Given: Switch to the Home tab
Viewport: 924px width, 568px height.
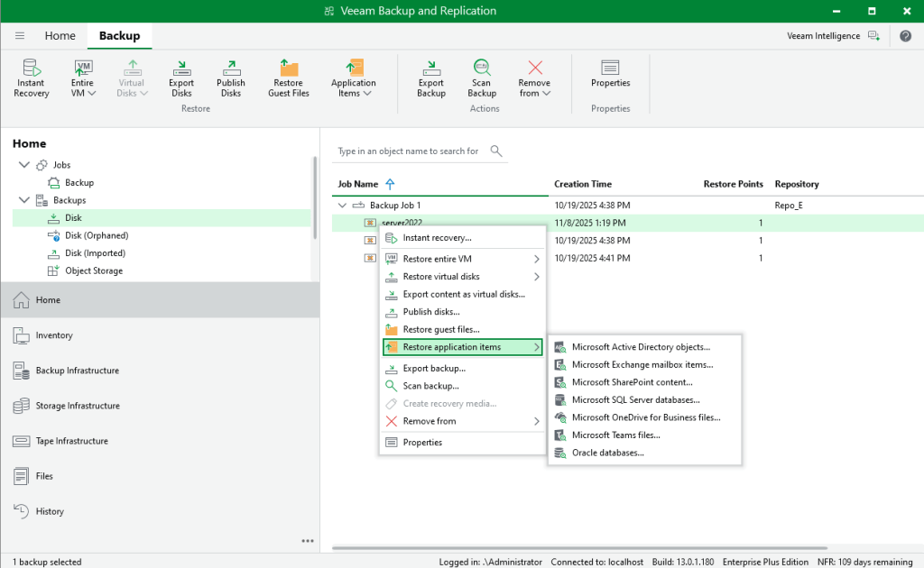Looking at the screenshot, I should 60,36.
